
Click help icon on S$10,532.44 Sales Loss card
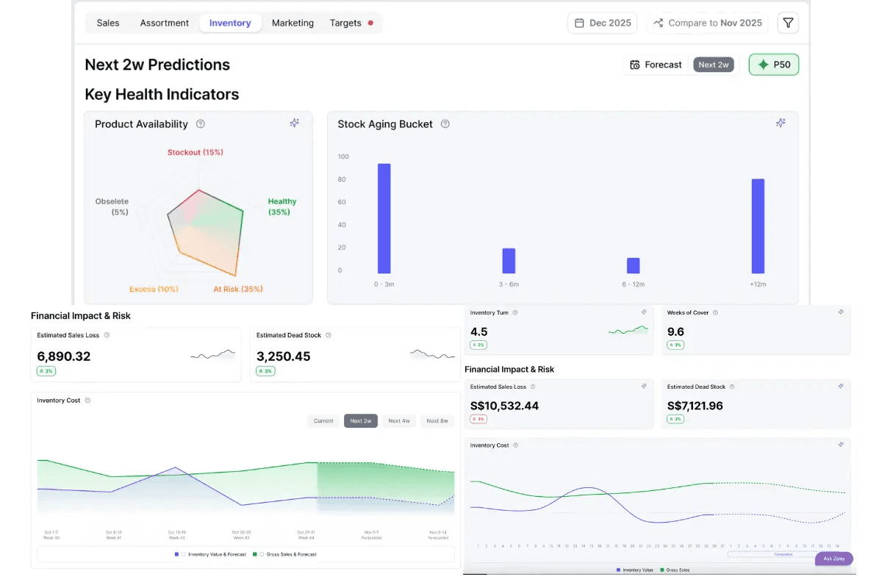pos(533,387)
